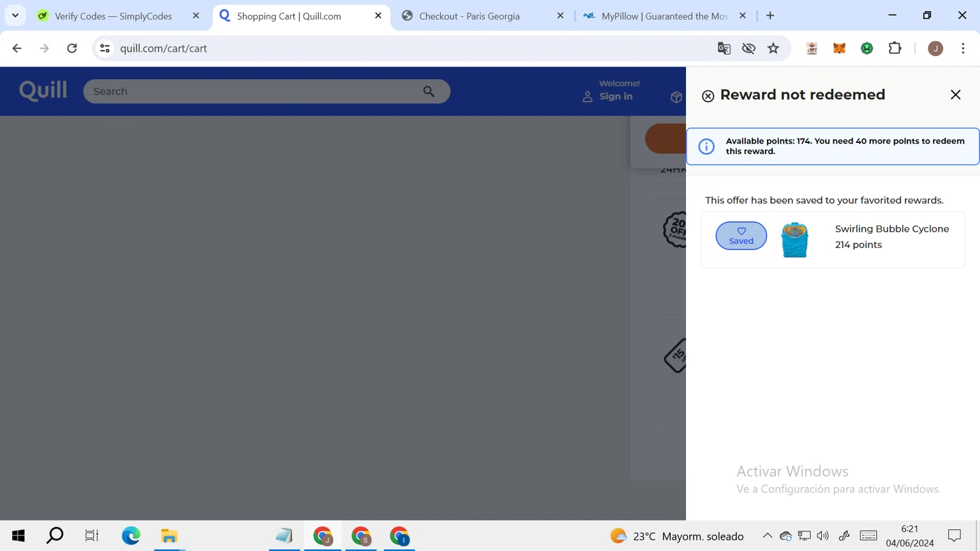The image size is (980, 551).
Task: Submit search with magnifier icon
Action: point(429,91)
